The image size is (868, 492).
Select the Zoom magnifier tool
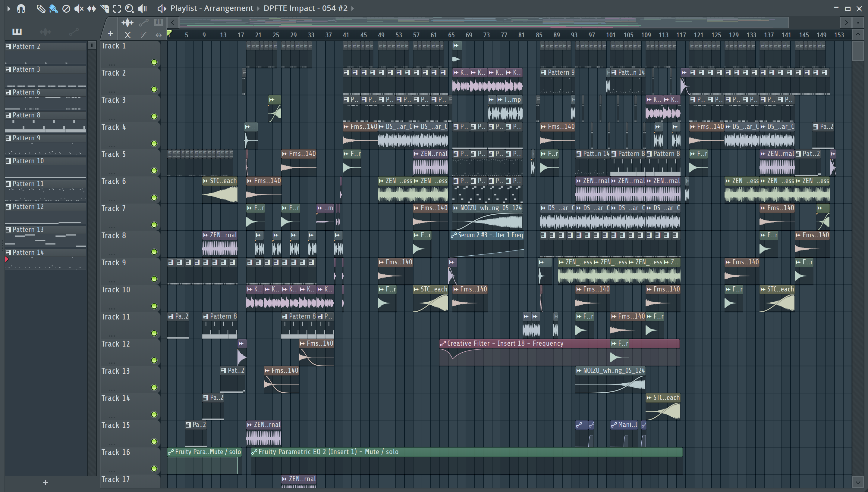coord(130,8)
